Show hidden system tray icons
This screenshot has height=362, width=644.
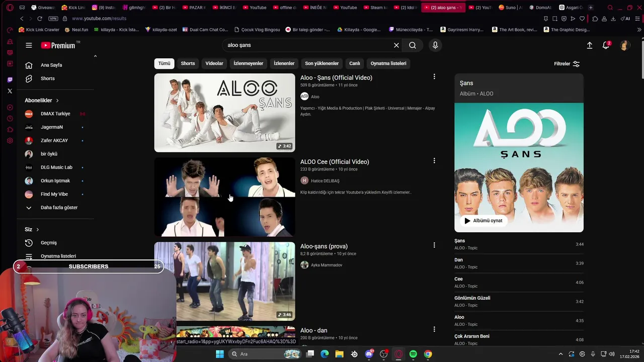(560, 354)
